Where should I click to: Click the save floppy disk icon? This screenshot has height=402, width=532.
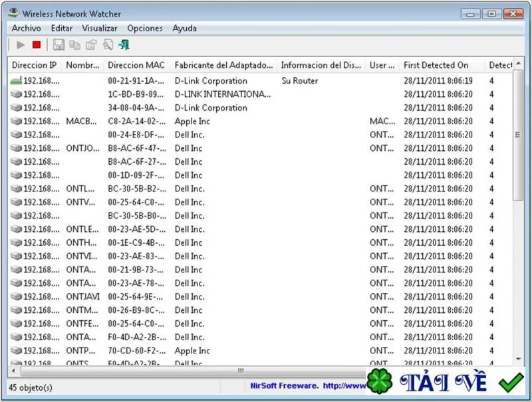59,45
